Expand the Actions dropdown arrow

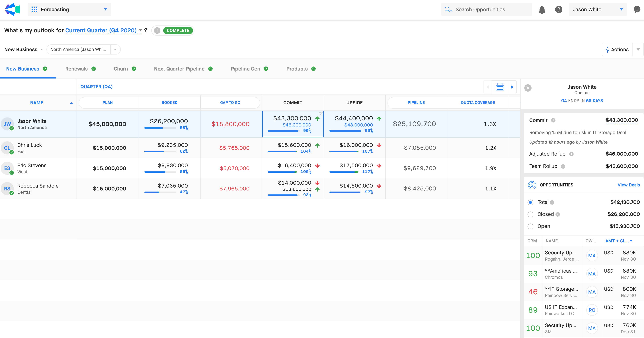pyautogui.click(x=638, y=50)
